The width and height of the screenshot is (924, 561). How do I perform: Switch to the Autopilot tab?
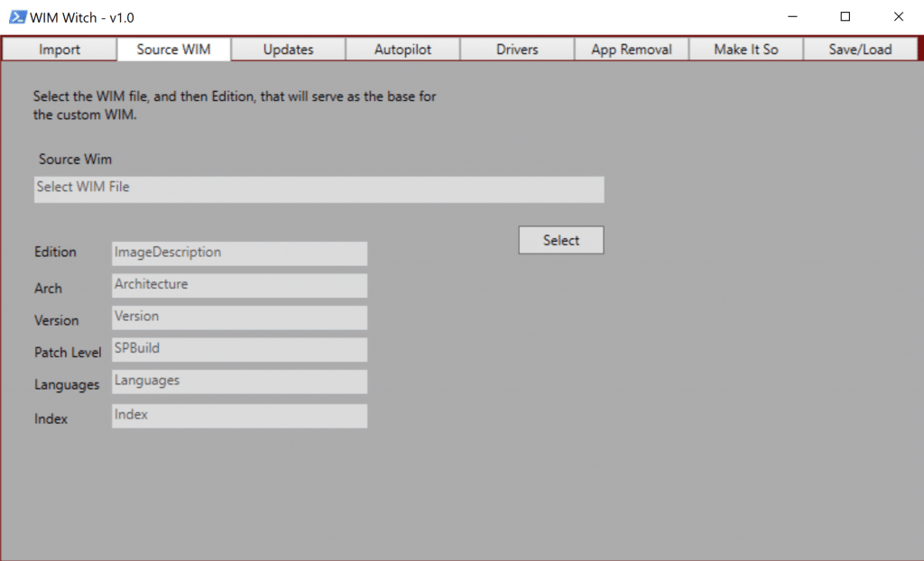coord(402,50)
